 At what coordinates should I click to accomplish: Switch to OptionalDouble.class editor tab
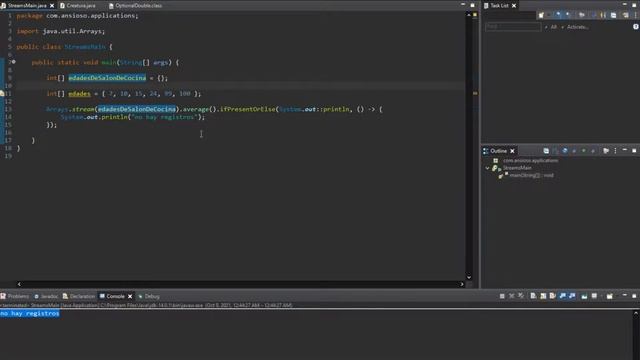[138, 6]
